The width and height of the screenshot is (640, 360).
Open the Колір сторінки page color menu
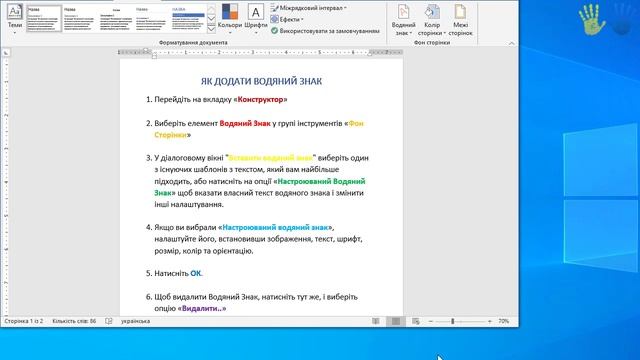pyautogui.click(x=432, y=20)
